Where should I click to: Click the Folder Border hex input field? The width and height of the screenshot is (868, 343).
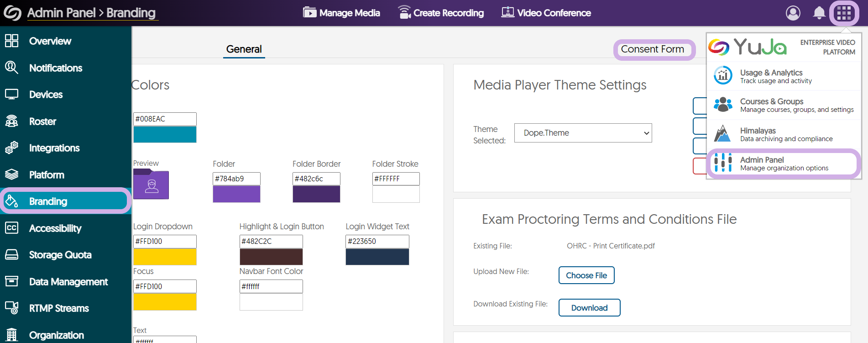click(316, 179)
